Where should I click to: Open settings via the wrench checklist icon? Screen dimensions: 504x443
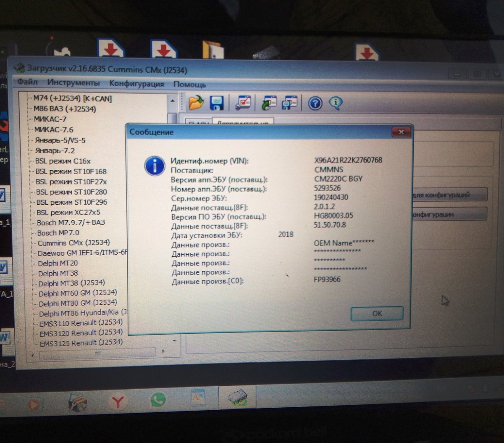pyautogui.click(x=243, y=103)
